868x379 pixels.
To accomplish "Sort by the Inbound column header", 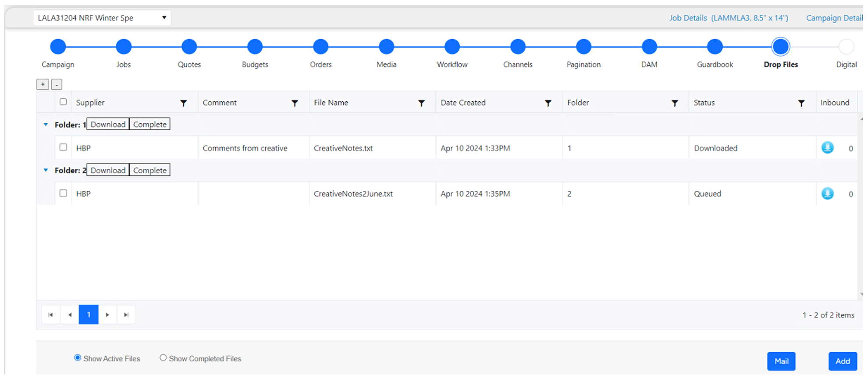I will coord(835,103).
